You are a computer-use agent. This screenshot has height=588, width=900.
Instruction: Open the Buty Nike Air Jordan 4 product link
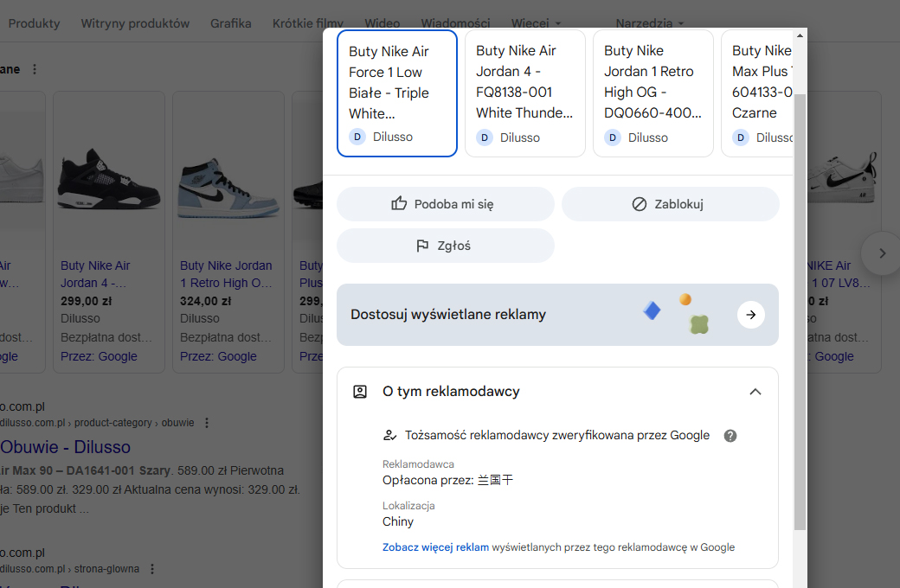coord(95,274)
